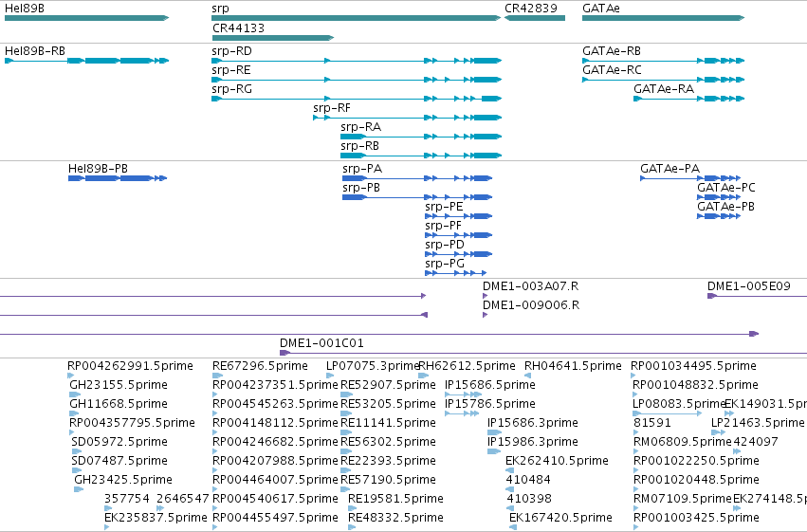807x532 pixels.
Task: Click the DME1-001C01 feature
Action: [x=543, y=353]
